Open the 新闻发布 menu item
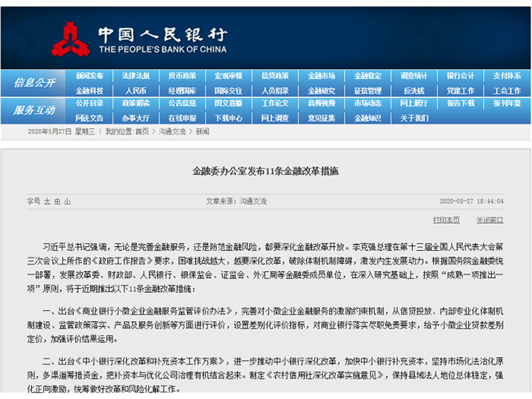This screenshot has height=399, width=532. point(89,76)
